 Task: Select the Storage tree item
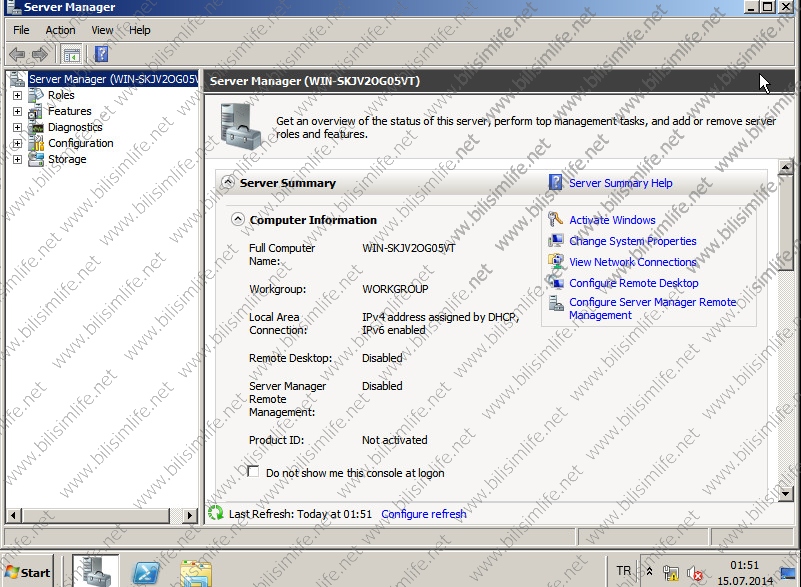click(x=67, y=159)
